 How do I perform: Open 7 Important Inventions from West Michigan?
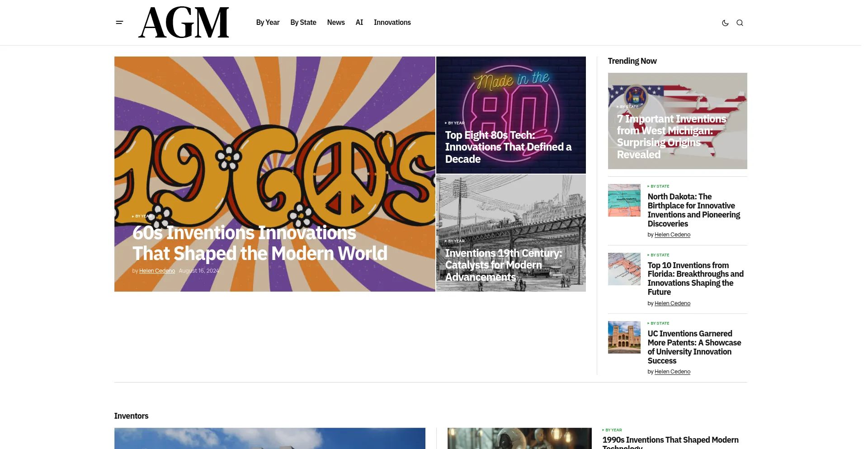671,137
